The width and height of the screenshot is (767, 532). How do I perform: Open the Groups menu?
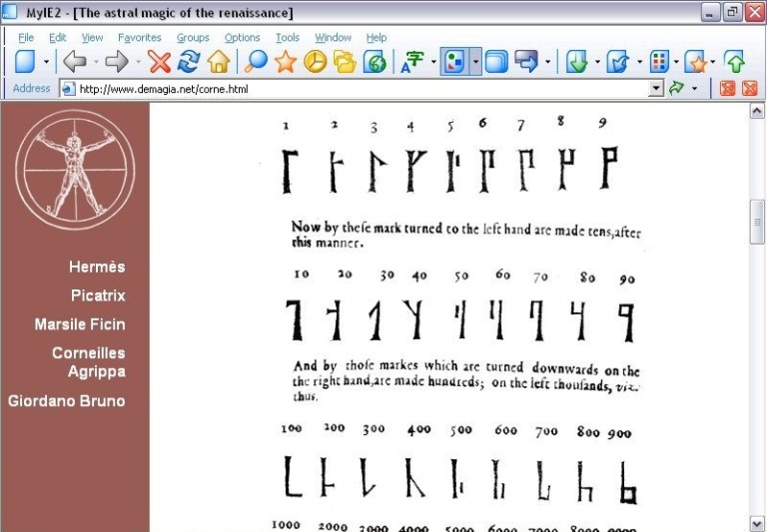[x=193, y=38]
